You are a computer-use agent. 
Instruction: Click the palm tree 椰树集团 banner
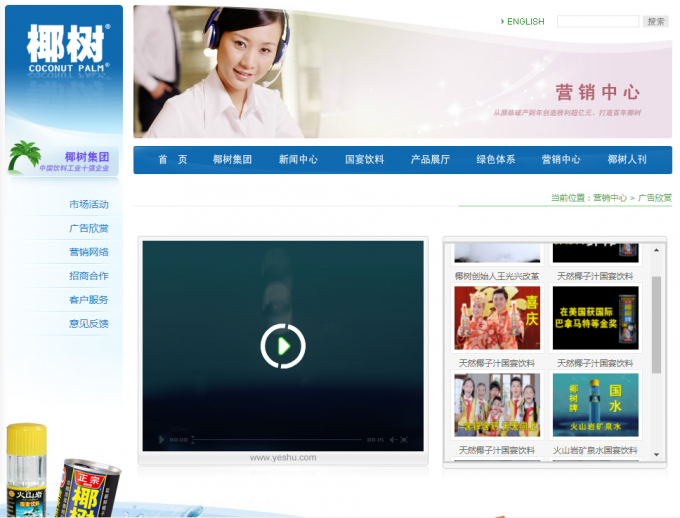pos(63,160)
